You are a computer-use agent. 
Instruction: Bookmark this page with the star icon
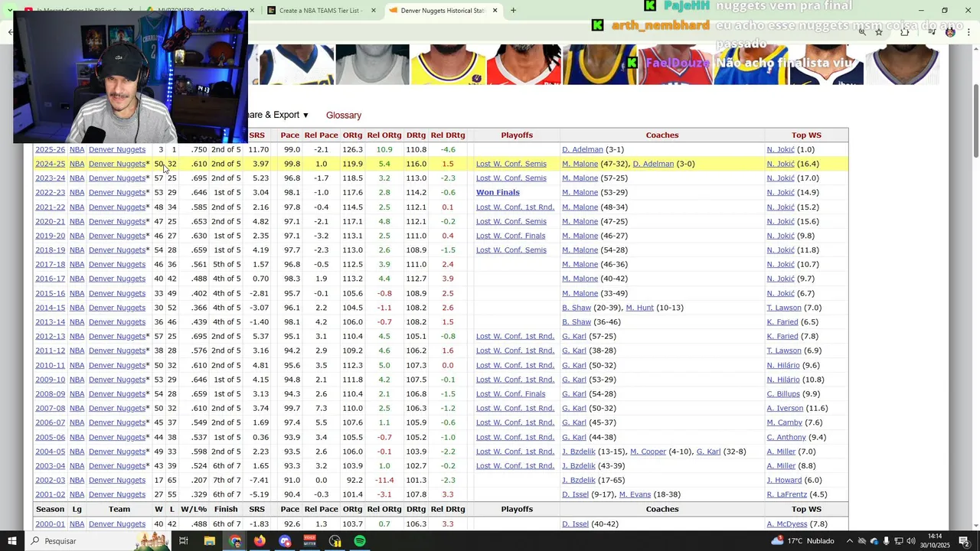(879, 31)
